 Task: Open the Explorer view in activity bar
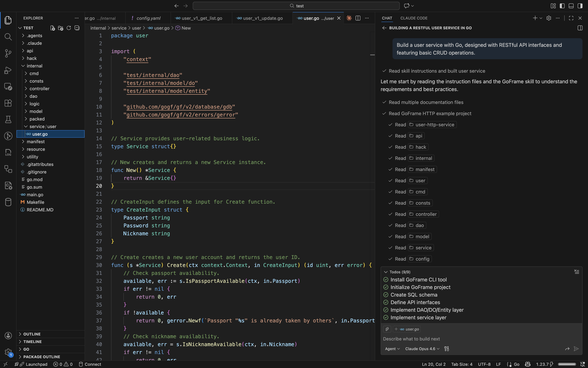[x=8, y=20]
